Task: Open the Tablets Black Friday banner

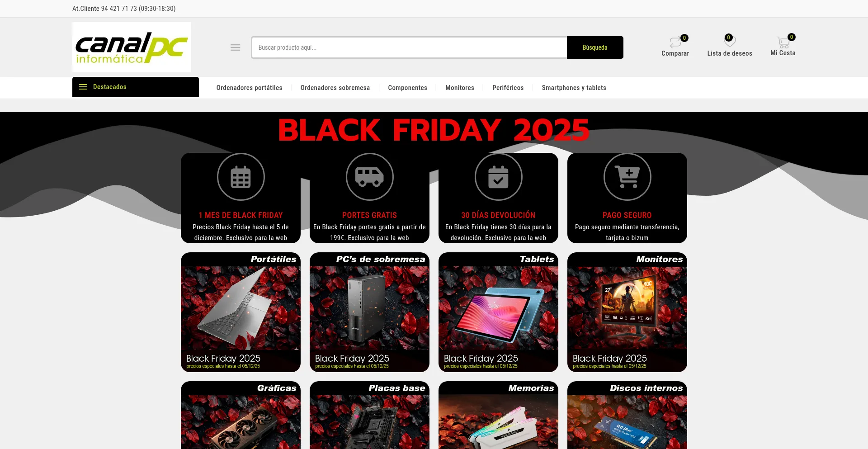Action: 498,312
